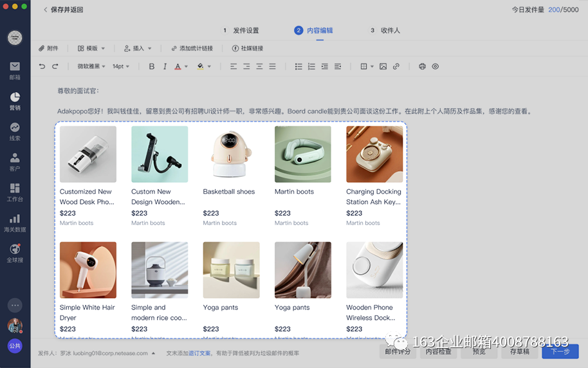The image size is (588, 368).
Task: Click the 退订文案 unsubscribe text link
Action: point(199,353)
